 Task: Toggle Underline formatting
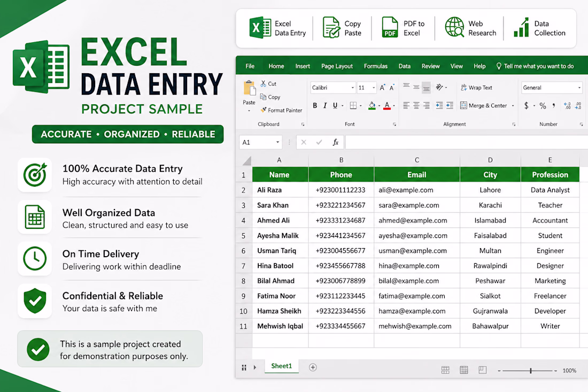click(x=335, y=105)
